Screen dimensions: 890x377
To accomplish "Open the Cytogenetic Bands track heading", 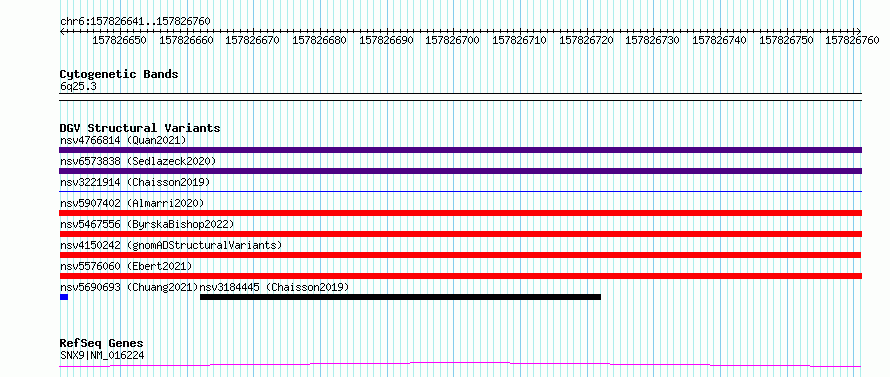I will 119,74.
